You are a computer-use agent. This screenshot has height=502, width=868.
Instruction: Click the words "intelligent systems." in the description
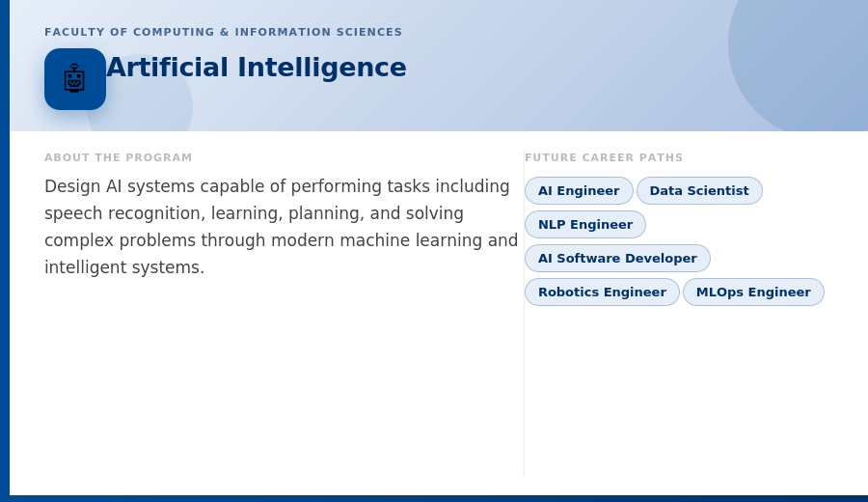tap(124, 267)
